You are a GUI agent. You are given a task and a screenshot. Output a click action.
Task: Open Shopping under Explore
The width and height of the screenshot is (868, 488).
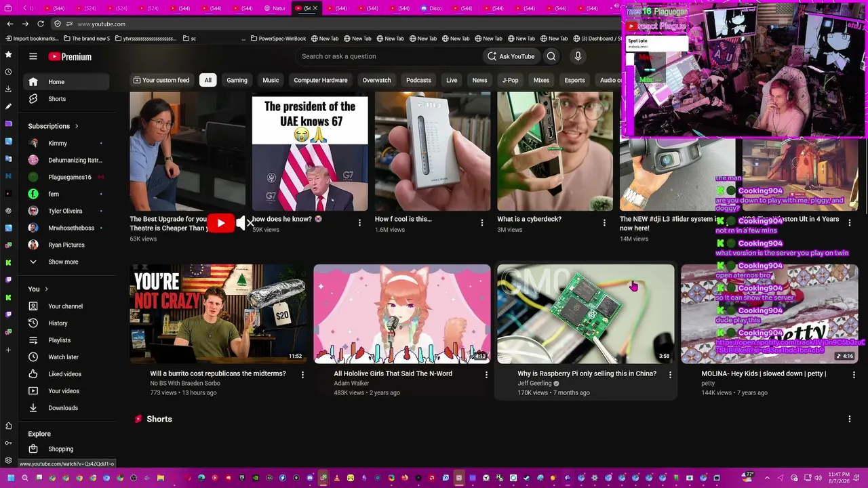click(66, 449)
